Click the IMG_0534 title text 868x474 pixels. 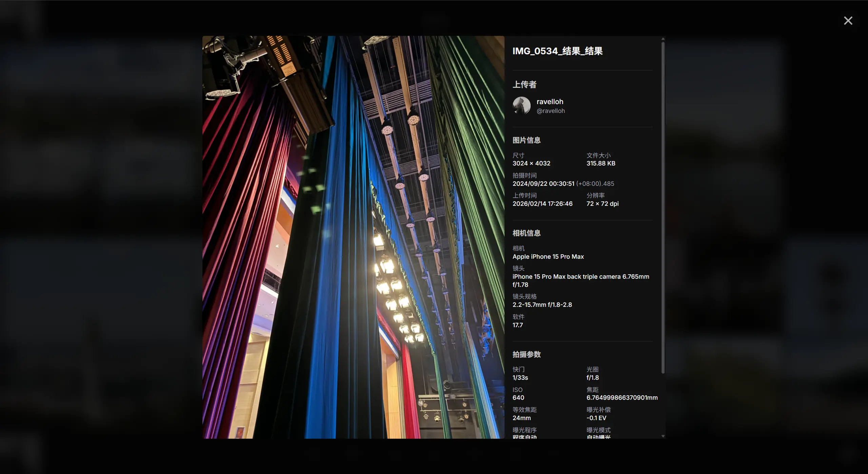557,51
